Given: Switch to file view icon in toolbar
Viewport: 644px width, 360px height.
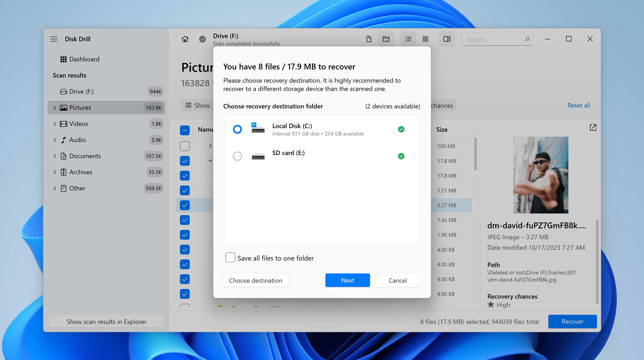Looking at the screenshot, I should click(369, 39).
